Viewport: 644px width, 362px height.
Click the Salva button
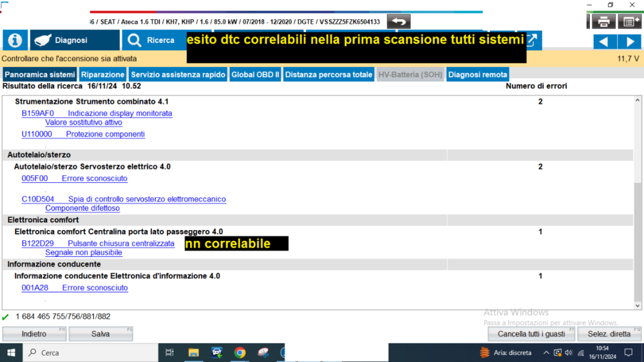[100, 334]
